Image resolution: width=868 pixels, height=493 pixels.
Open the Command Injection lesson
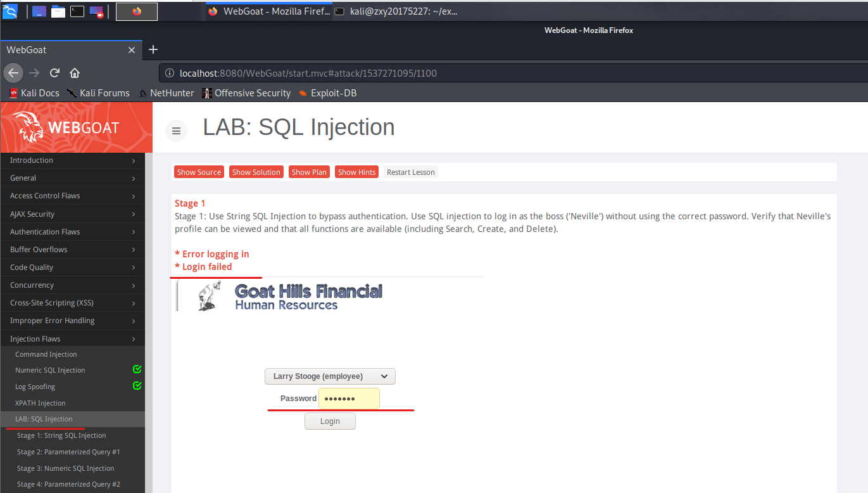click(x=46, y=354)
